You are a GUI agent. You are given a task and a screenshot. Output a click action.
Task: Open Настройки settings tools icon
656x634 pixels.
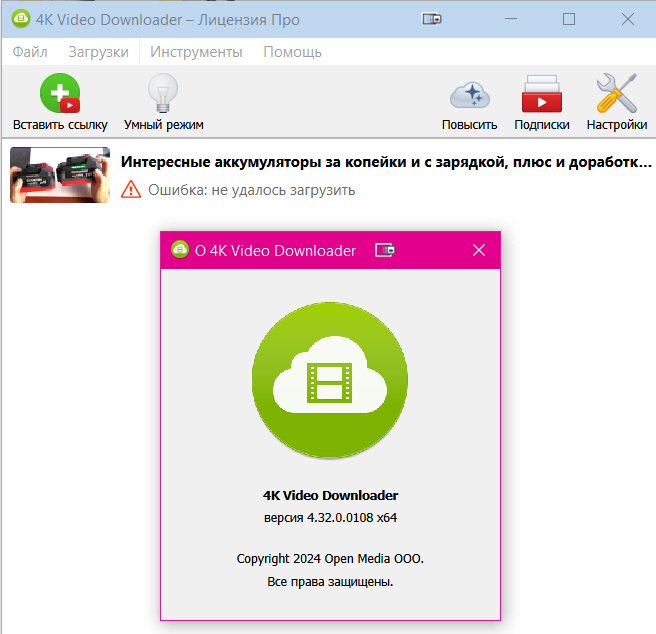(x=616, y=94)
